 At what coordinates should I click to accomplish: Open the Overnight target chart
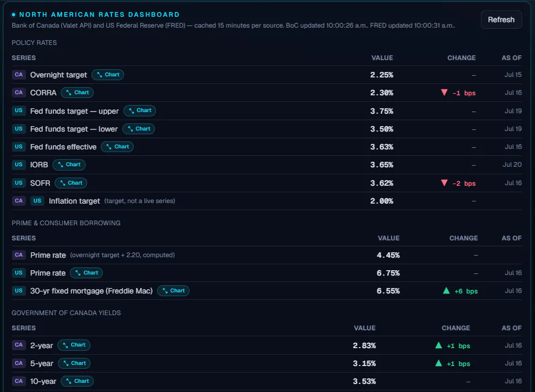pos(108,75)
